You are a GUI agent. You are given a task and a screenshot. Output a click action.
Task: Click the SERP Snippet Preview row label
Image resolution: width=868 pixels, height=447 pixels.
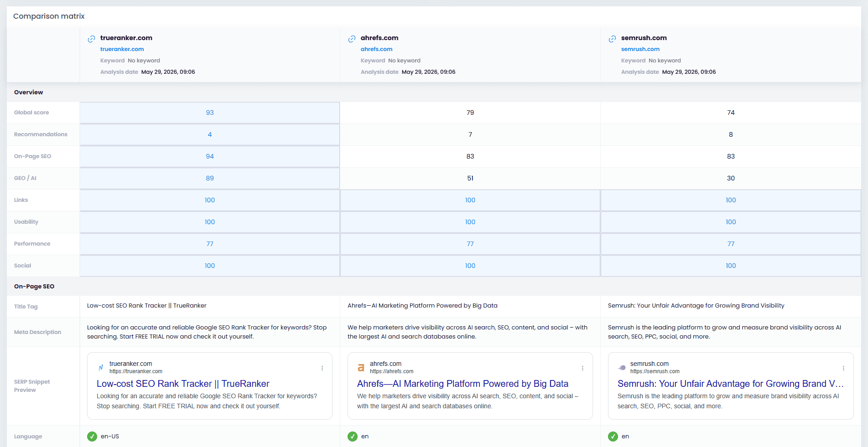coord(32,386)
